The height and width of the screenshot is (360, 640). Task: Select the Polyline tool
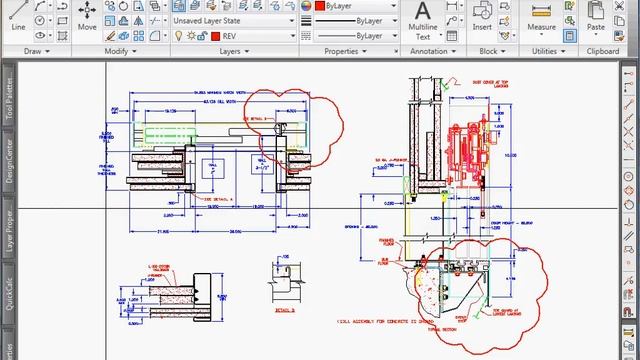click(x=62, y=5)
